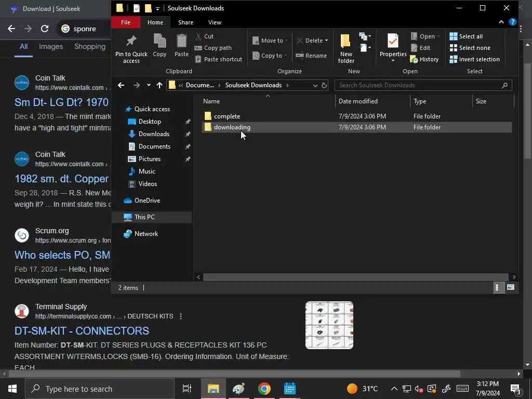Click Rename in Organize group
532x399 pixels.
pyautogui.click(x=311, y=56)
